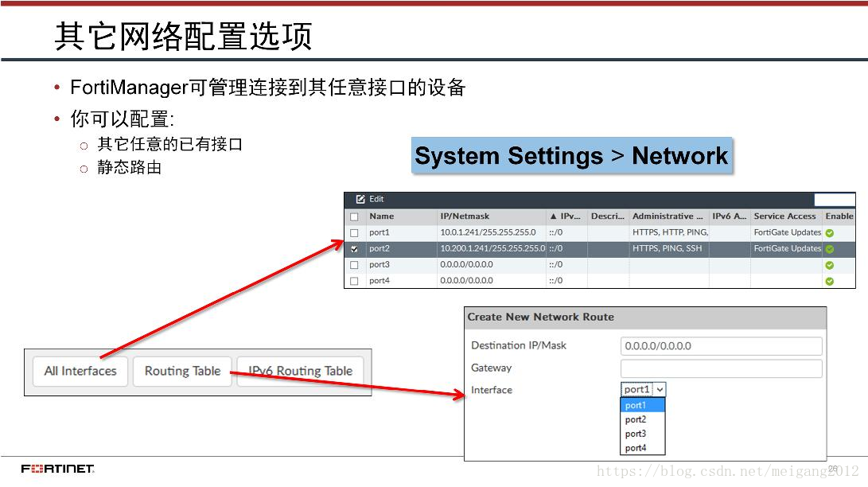Open the All Interfaces tab
Image resolution: width=868 pixels, height=487 pixels.
[x=80, y=372]
